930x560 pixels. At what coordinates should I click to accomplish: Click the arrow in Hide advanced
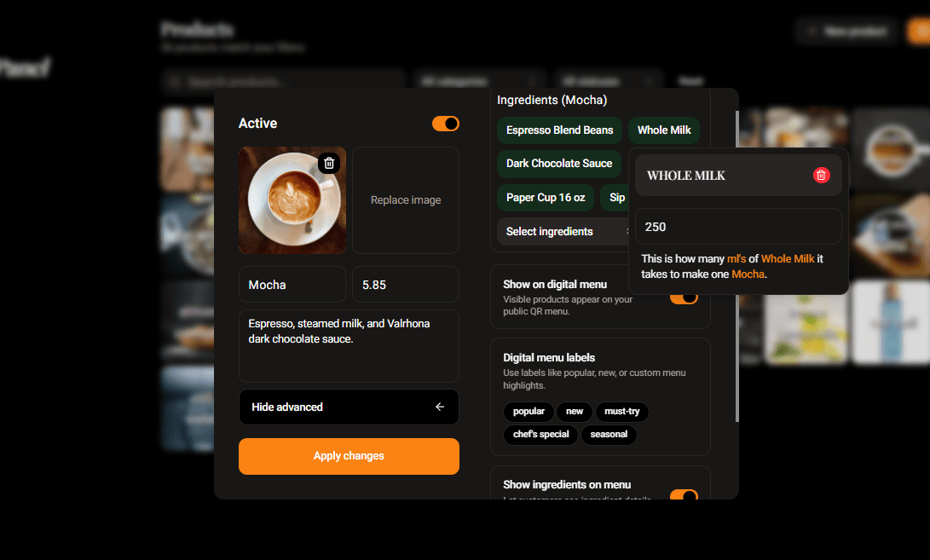[x=440, y=407]
